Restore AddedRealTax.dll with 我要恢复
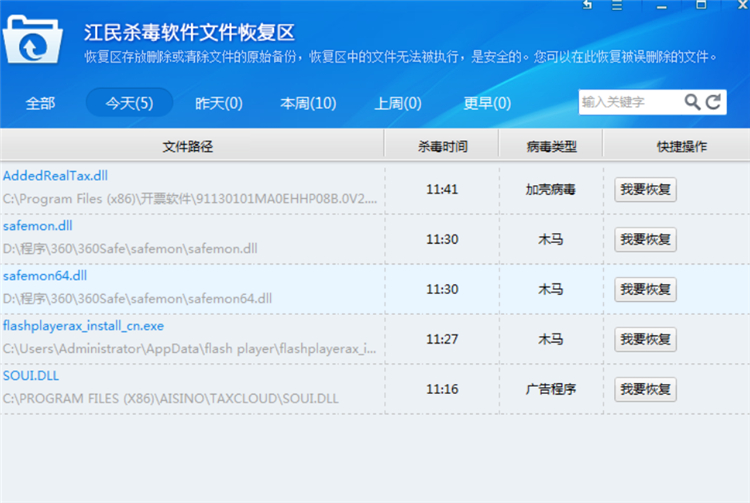Image resolution: width=750 pixels, height=503 pixels. [645, 189]
